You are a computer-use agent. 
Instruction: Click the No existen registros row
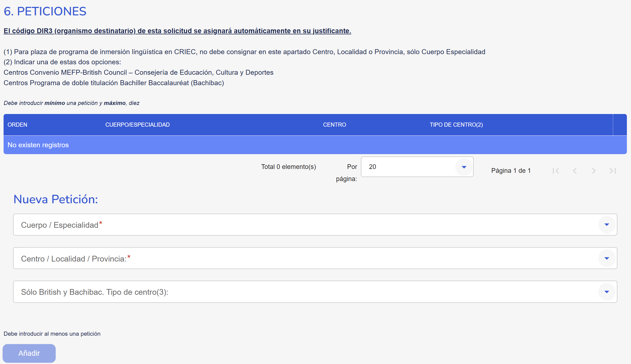click(38, 145)
